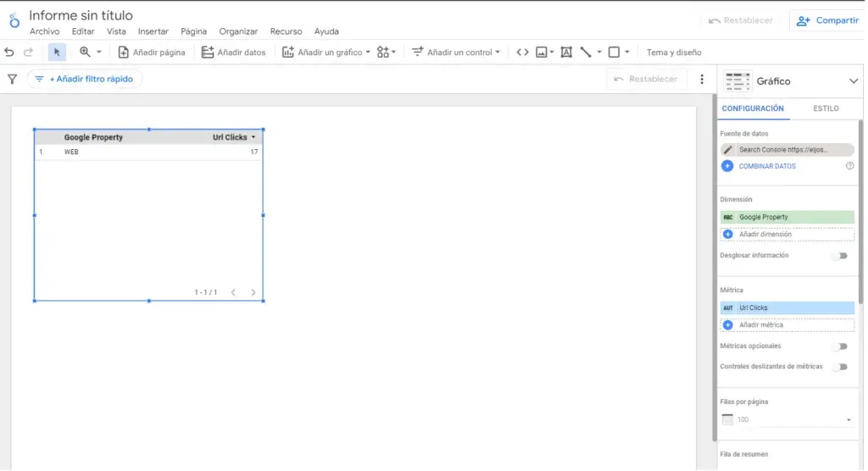868x471 pixels.
Task: Click the Google Property table column header
Action: pos(93,137)
